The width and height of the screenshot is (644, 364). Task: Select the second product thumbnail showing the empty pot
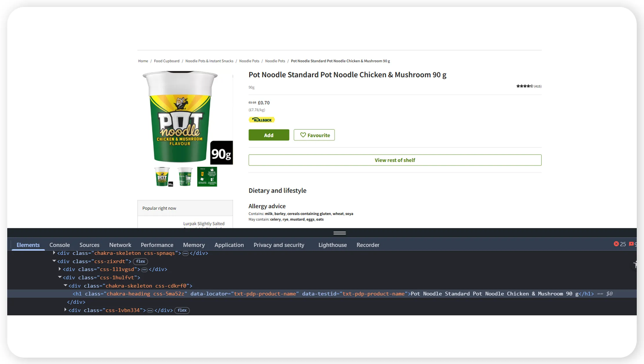(x=185, y=176)
